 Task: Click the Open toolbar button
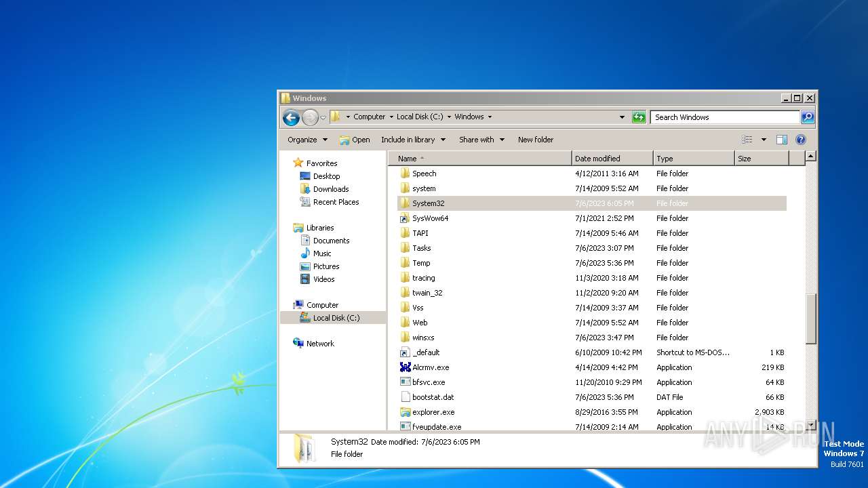click(355, 140)
